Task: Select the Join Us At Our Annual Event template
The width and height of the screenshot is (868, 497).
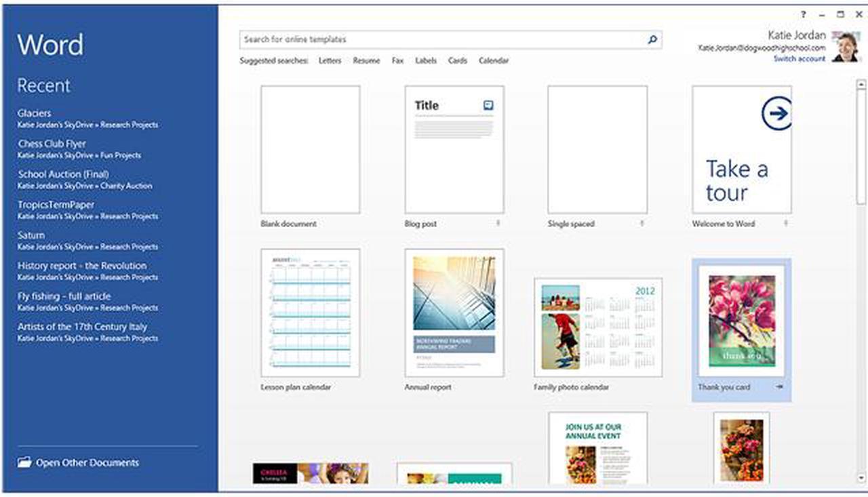Action: coord(597,448)
